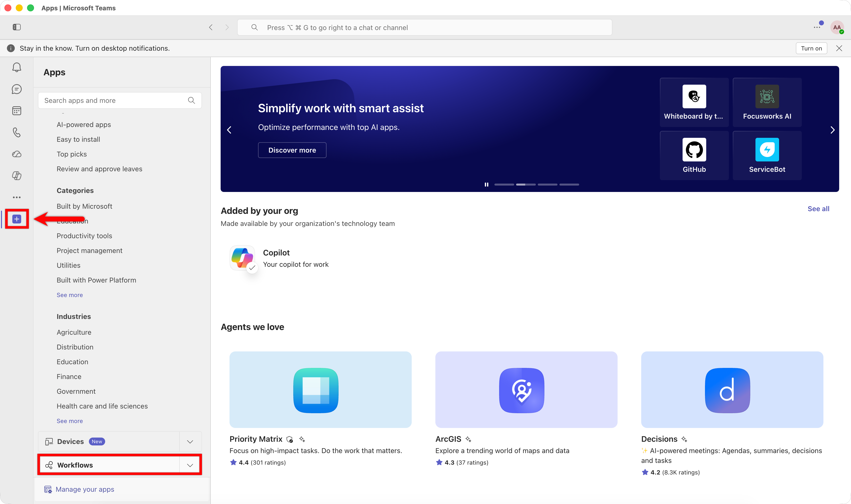Open the ArcGIS app card image
Screen dimensions: 851x504
click(x=526, y=390)
